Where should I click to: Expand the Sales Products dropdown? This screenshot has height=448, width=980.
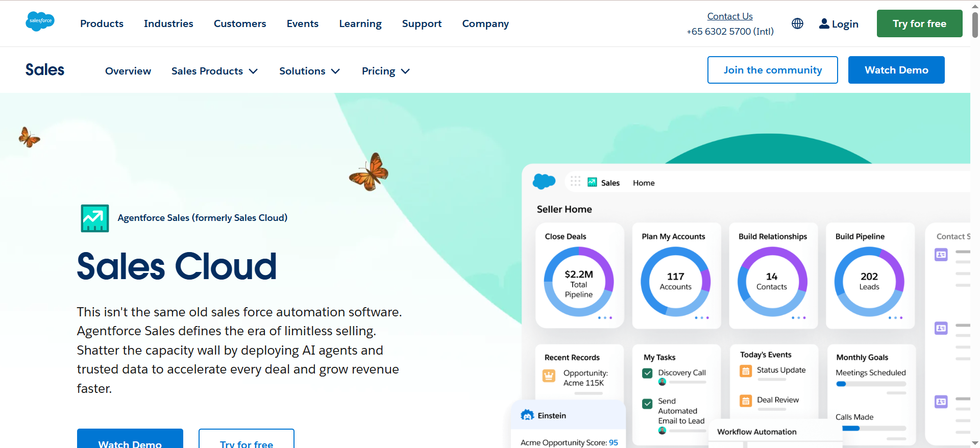[x=214, y=71]
